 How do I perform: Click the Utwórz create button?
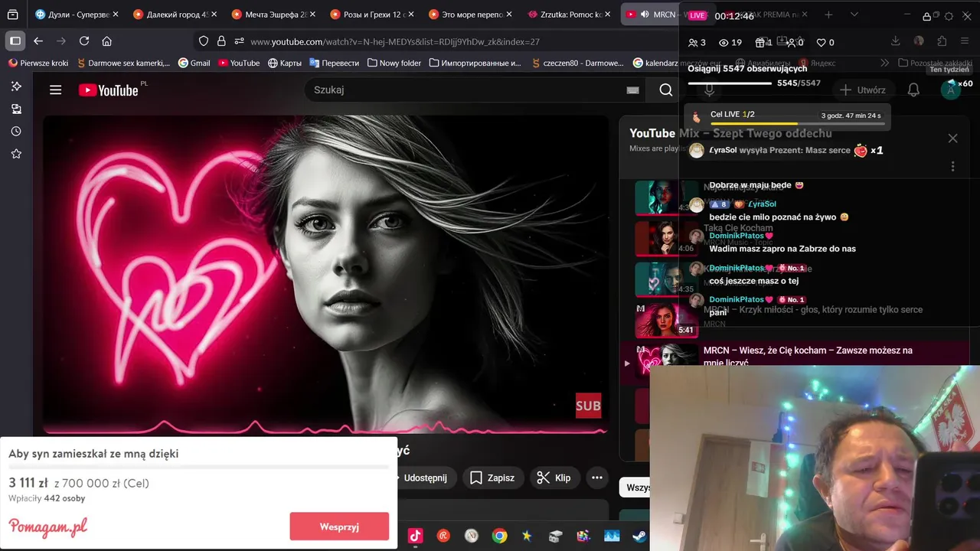coord(863,90)
